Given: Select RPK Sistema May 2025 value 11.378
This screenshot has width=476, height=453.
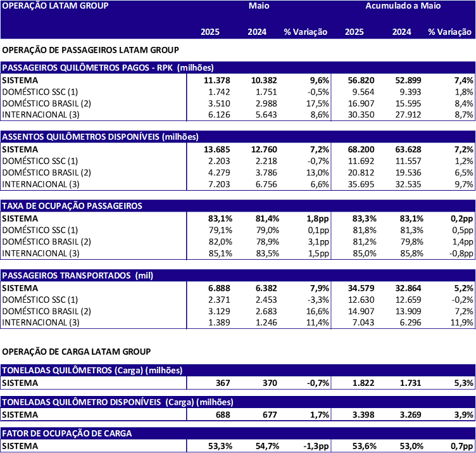Looking at the screenshot, I should coord(217,80).
